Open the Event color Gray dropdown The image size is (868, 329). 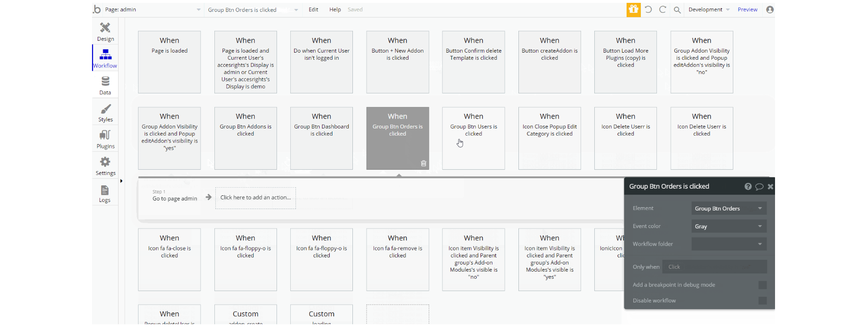[x=729, y=227]
